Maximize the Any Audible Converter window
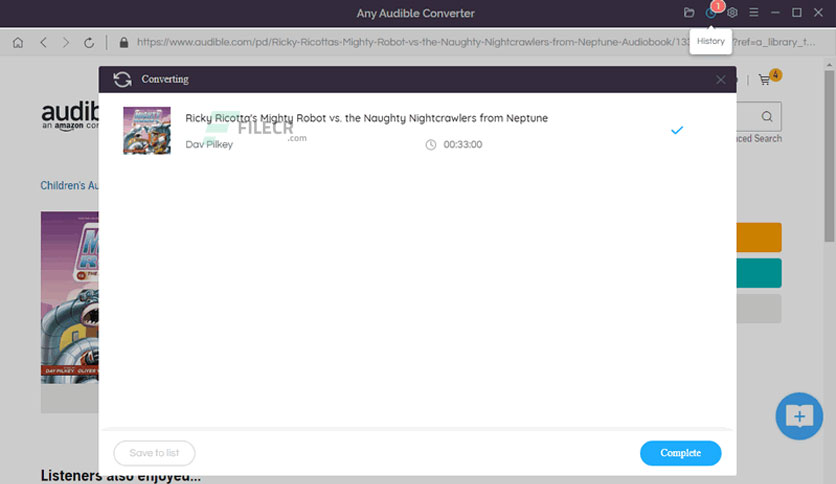The image size is (836, 484). pos(797,12)
